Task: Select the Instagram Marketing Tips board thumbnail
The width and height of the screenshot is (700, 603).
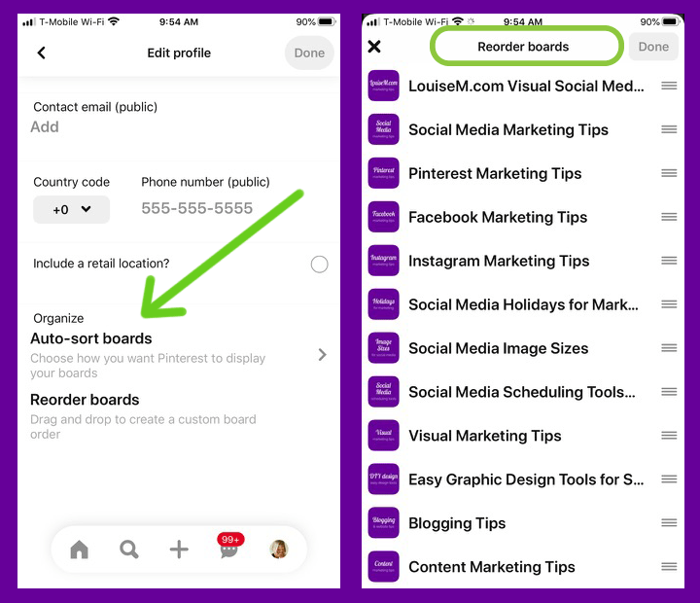Action: tap(383, 261)
